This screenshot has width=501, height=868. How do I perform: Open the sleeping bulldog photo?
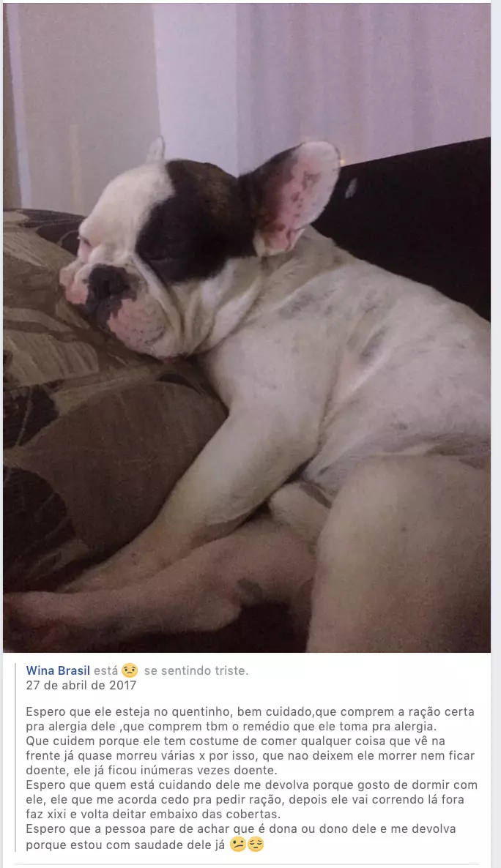(x=247, y=328)
